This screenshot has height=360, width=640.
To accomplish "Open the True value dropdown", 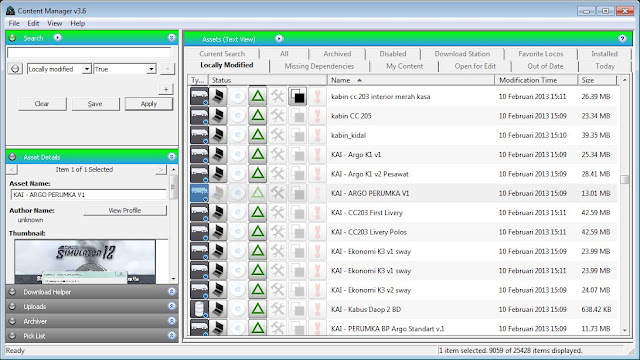I will pyautogui.click(x=151, y=69).
